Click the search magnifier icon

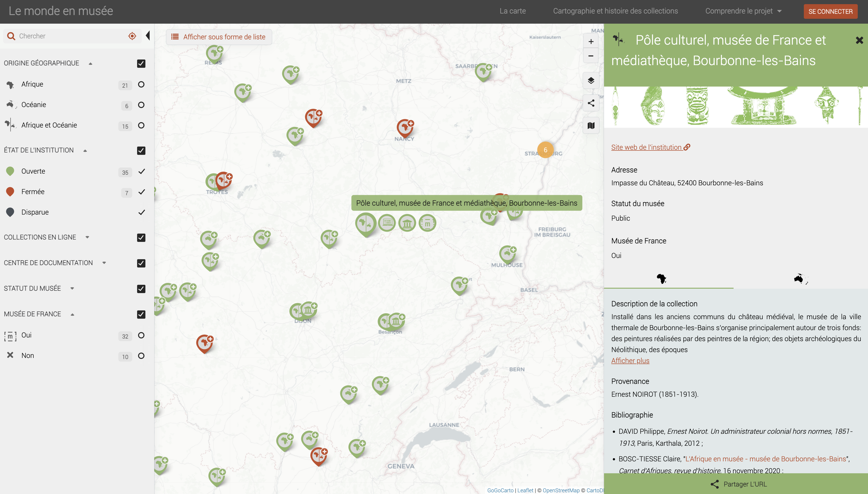(11, 36)
